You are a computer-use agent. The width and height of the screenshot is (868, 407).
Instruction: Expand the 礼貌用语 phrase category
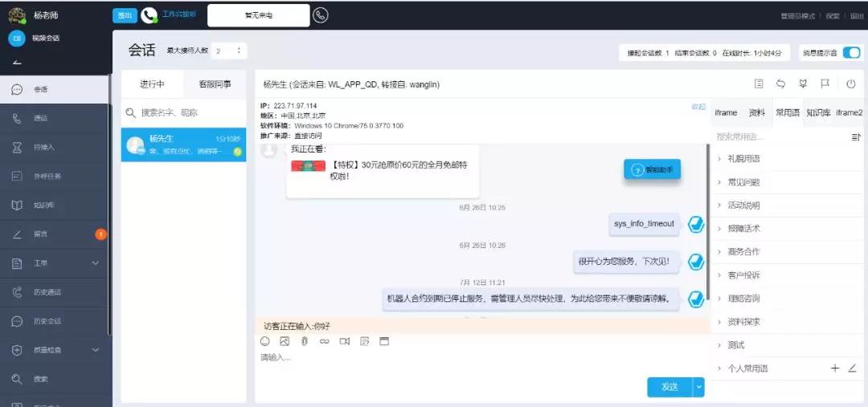click(x=743, y=159)
